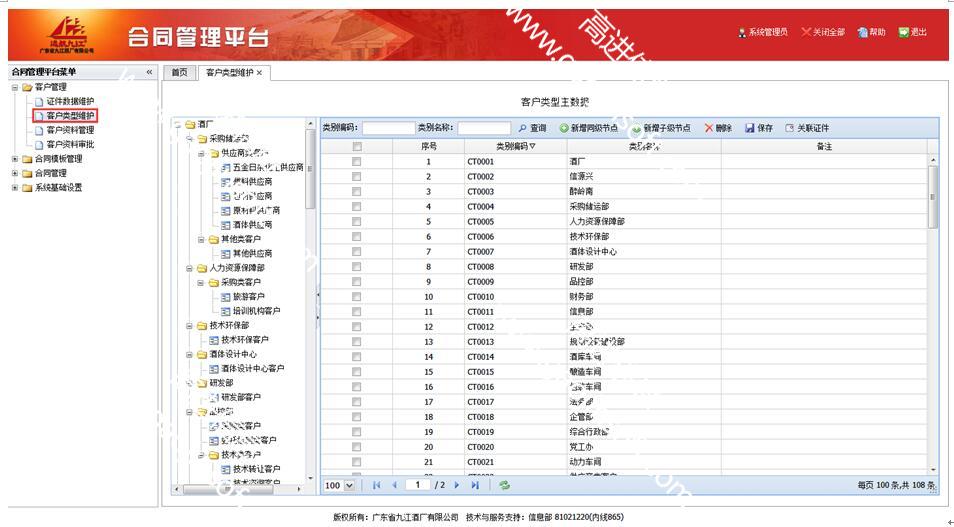Tick the checkbox for row CT0001

pos(356,161)
